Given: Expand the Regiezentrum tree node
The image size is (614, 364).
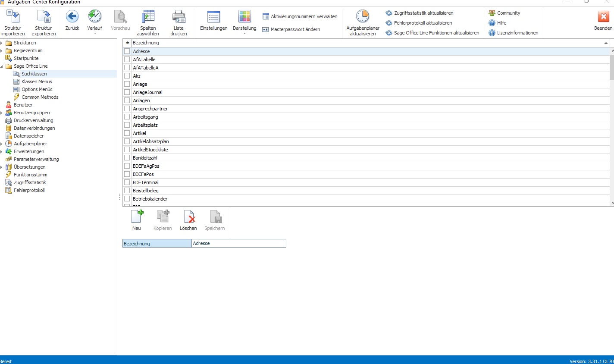Looking at the screenshot, I should [x=2, y=50].
